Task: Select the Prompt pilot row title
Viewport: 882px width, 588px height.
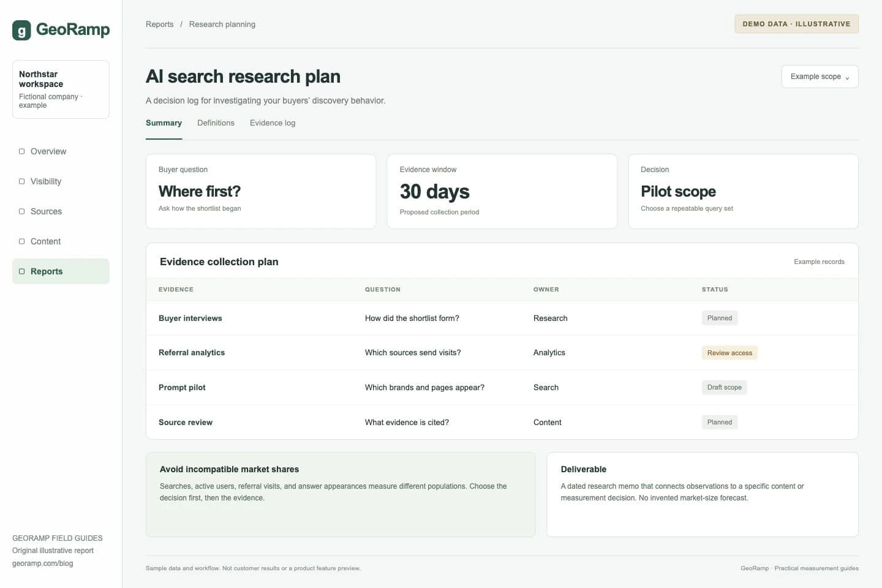Action: click(x=182, y=388)
